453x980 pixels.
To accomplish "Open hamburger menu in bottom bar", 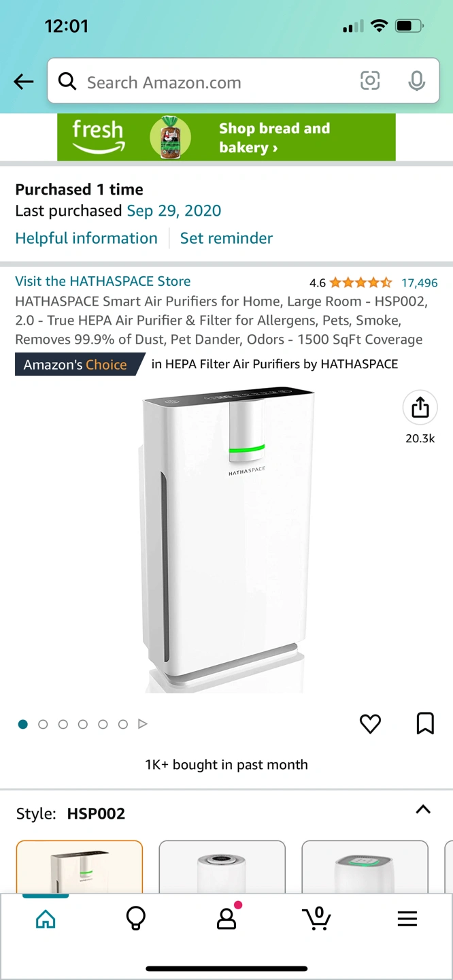I will pos(407,919).
